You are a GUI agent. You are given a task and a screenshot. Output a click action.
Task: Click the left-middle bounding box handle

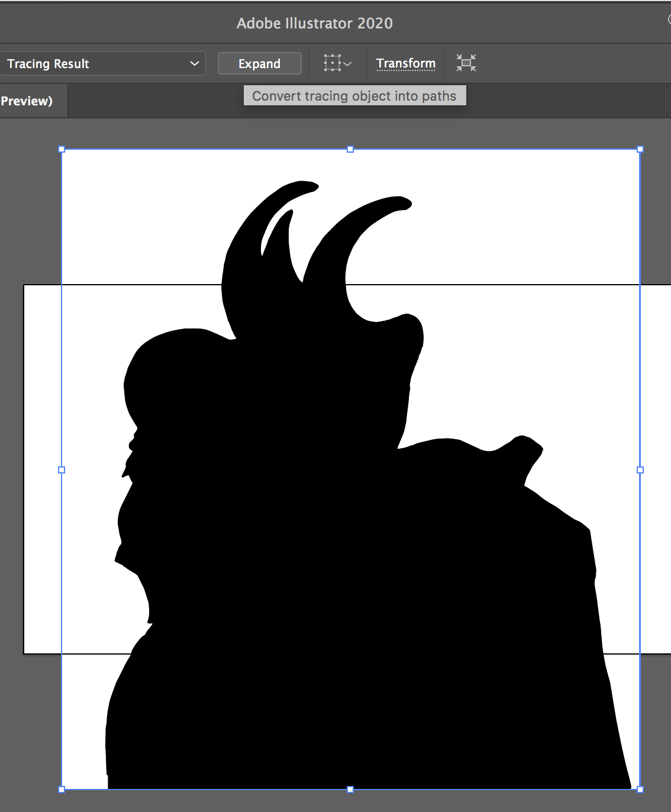point(62,469)
